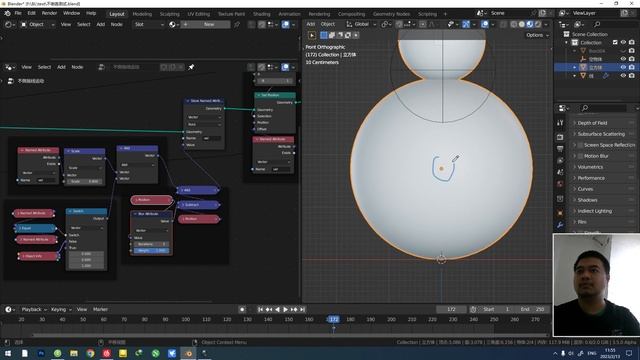Screen dimensions: 640x360
Task: Click the viewport overlays icon
Action: [485, 24]
